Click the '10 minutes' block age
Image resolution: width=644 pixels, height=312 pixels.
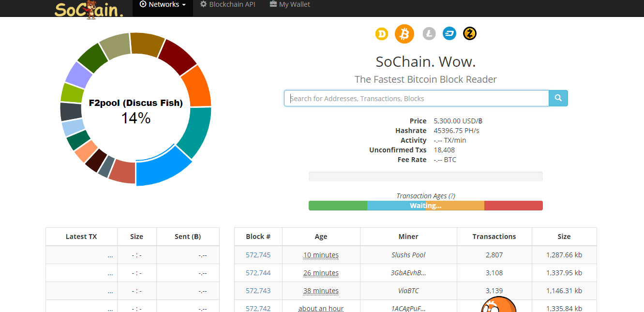[321, 255]
